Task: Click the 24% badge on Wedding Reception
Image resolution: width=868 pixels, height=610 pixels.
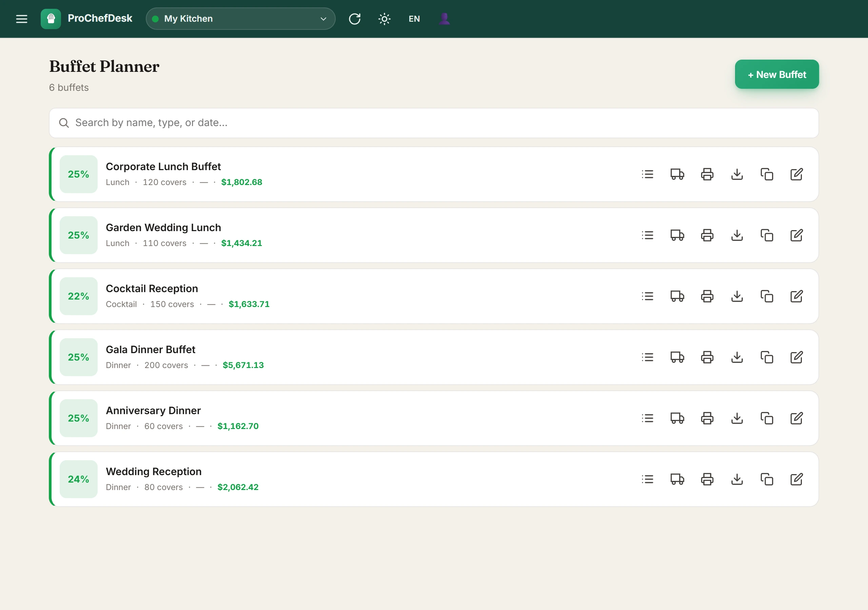Action: tap(79, 479)
